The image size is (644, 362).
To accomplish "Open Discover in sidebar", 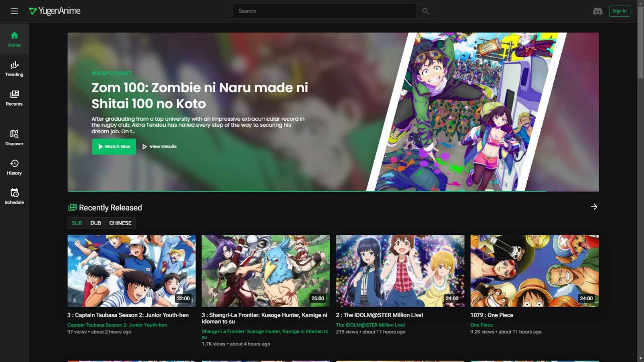I will tap(14, 138).
